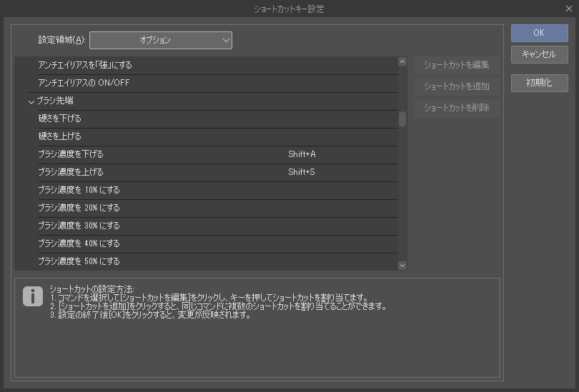Click the list scrollbar up arrow

point(402,61)
